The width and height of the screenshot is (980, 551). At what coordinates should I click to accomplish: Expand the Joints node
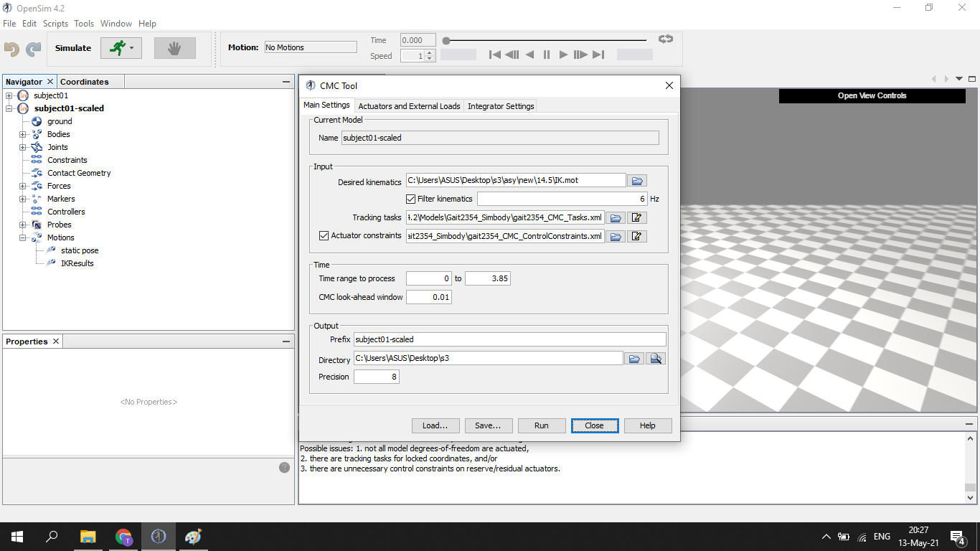(x=22, y=147)
